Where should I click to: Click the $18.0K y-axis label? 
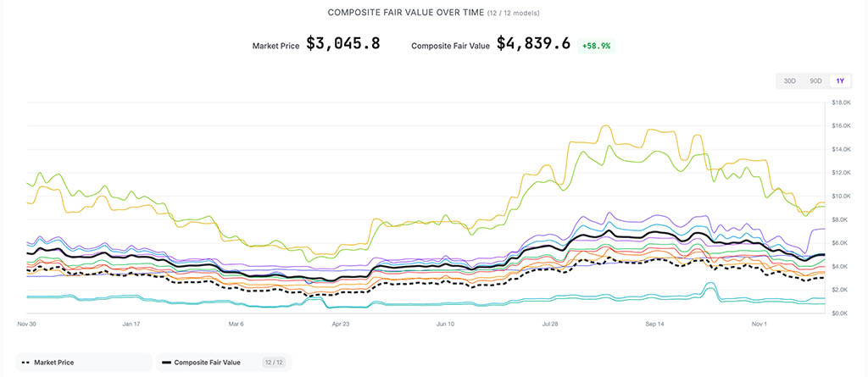(x=841, y=103)
